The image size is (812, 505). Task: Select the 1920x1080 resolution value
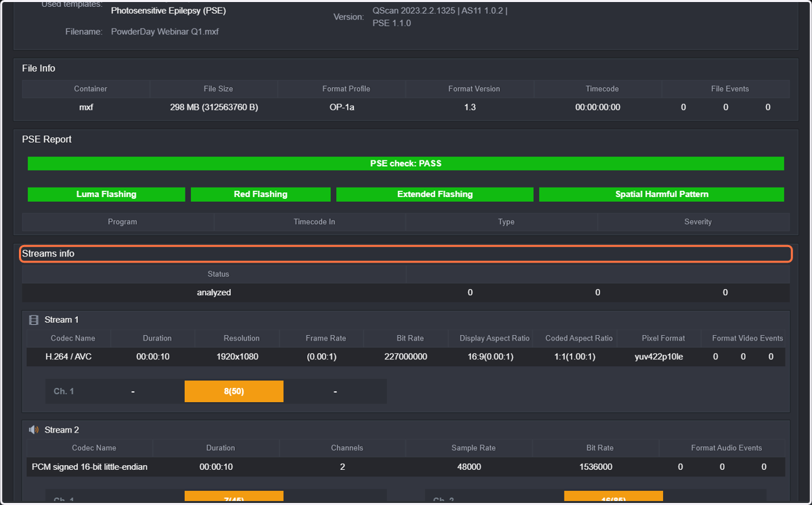(x=238, y=357)
